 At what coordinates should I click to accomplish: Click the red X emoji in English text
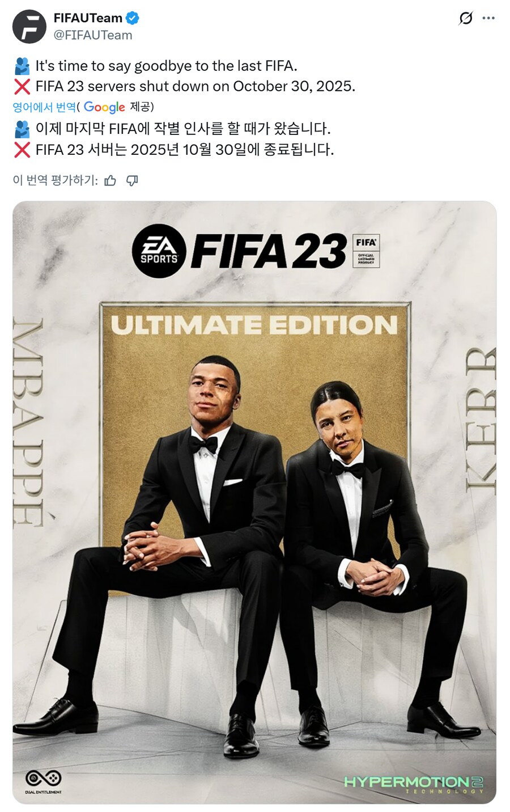coord(22,87)
